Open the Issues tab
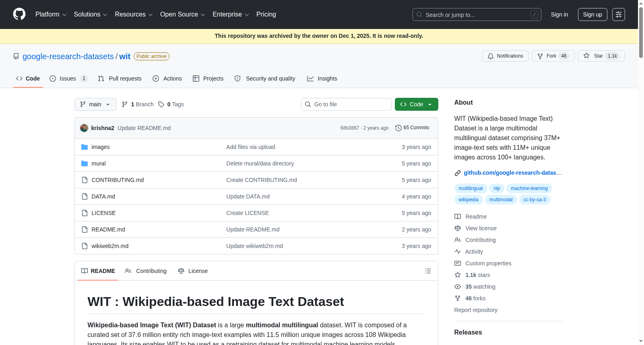 pyautogui.click(x=68, y=79)
